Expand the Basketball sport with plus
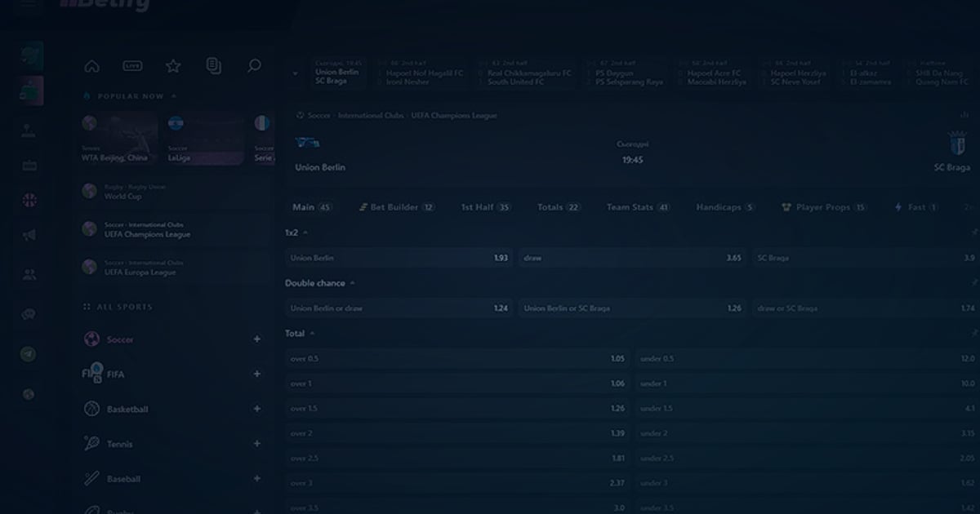Viewport: 980px width, 514px height. click(256, 409)
